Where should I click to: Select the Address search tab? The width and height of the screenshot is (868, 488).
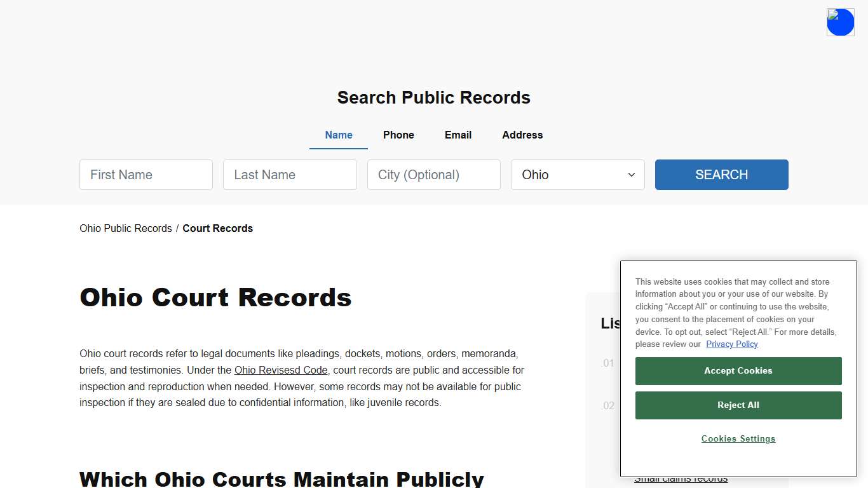(x=522, y=135)
